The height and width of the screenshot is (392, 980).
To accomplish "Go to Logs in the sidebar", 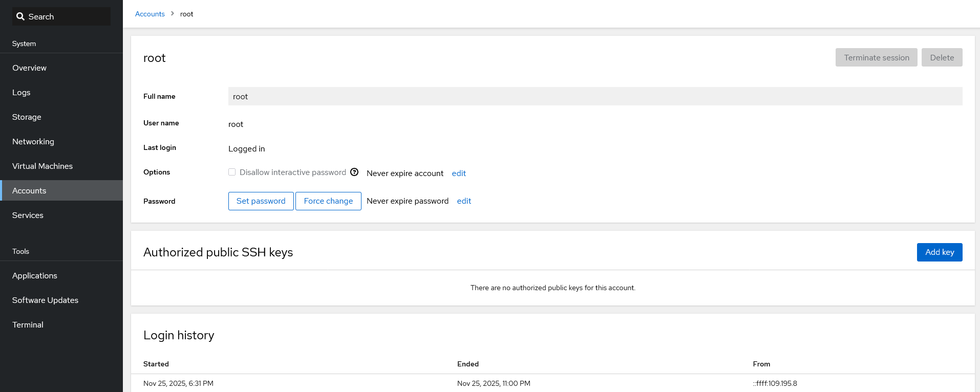I will pyautogui.click(x=22, y=92).
